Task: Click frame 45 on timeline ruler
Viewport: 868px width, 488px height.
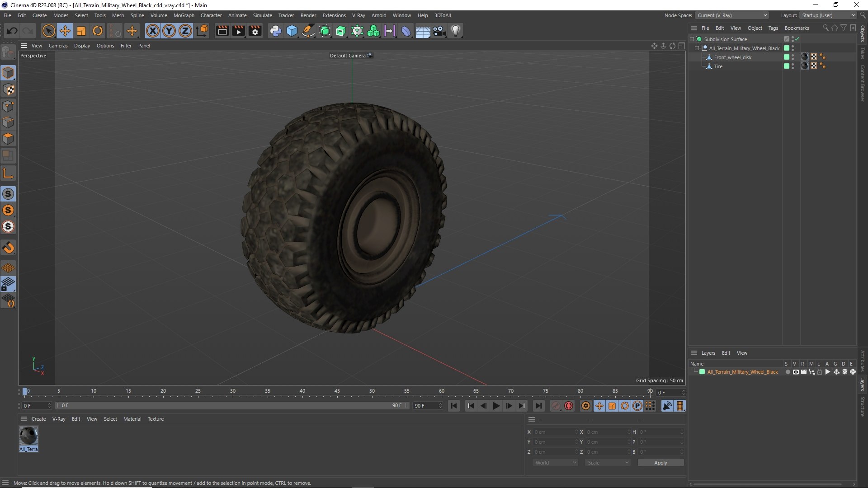Action: pos(337,391)
